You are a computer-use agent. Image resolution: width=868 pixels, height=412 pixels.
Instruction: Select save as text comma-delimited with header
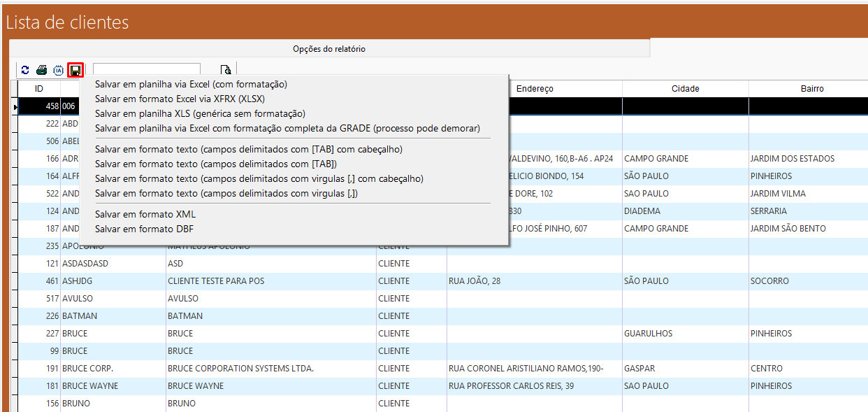tap(259, 178)
